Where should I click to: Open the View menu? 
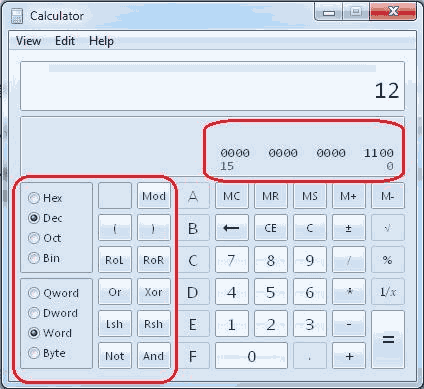pyautogui.click(x=28, y=41)
